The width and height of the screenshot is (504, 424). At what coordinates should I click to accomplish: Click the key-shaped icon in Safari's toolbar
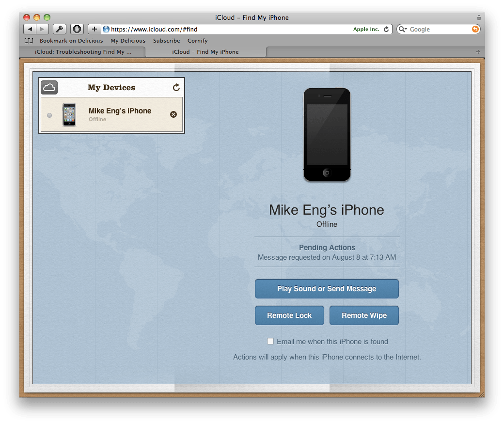pyautogui.click(x=60, y=29)
